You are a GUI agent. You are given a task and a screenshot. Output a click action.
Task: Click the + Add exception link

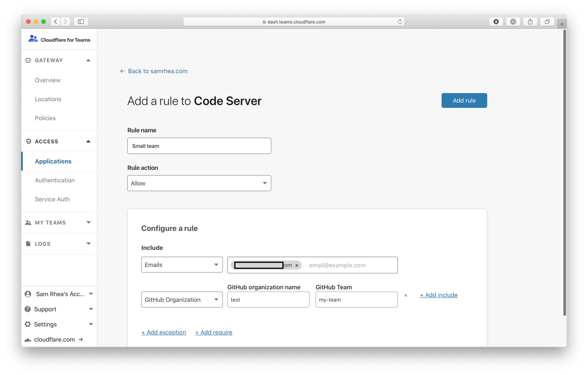[163, 333]
